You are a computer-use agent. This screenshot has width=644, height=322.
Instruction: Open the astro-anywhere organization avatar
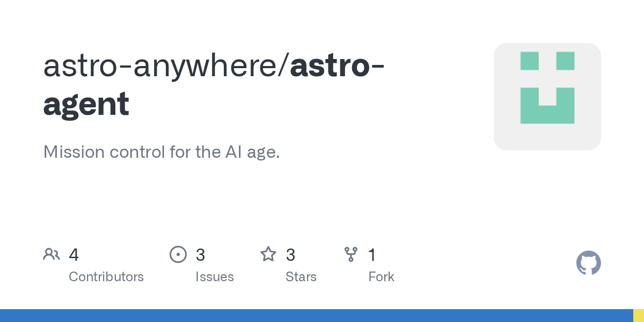pos(547,97)
